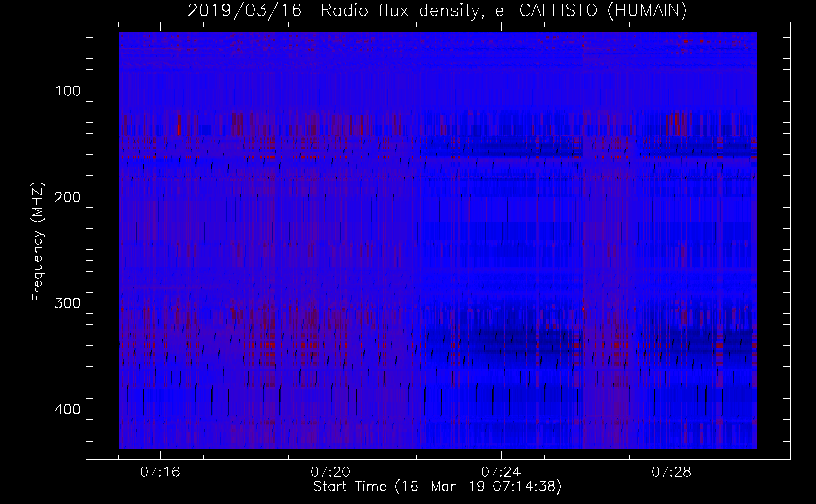The width and height of the screenshot is (816, 504).
Task: Click the 07:20 time tick label
Action: 331,472
